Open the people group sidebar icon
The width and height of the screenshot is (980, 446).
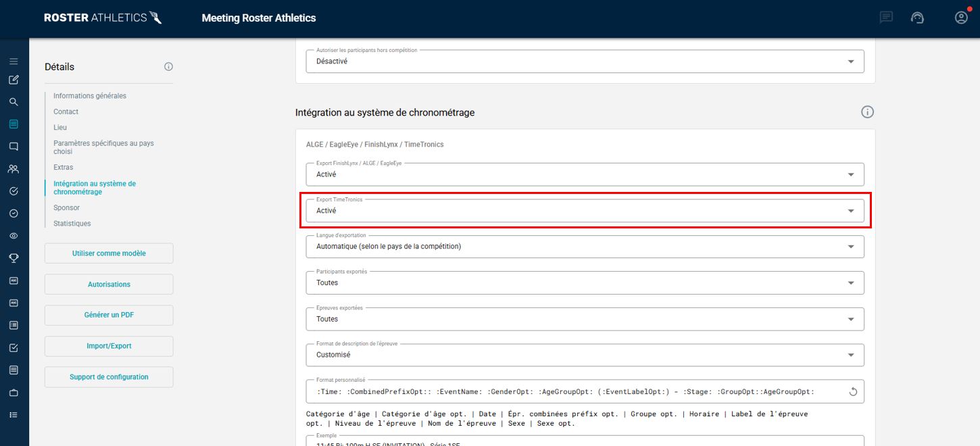click(14, 169)
